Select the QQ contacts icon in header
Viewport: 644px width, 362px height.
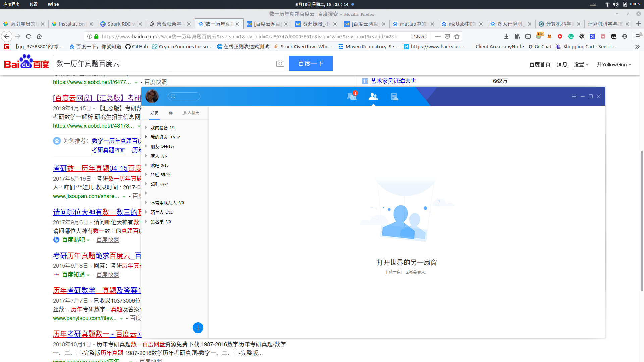(373, 97)
